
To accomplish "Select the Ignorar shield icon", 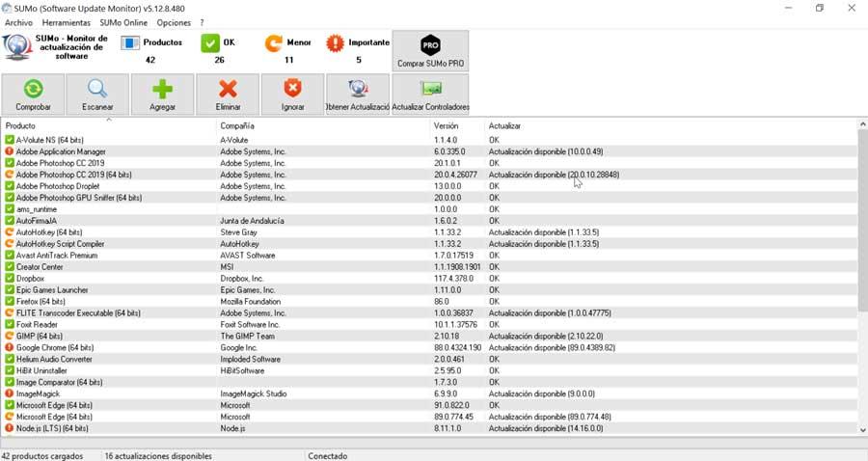I will coord(292,94).
